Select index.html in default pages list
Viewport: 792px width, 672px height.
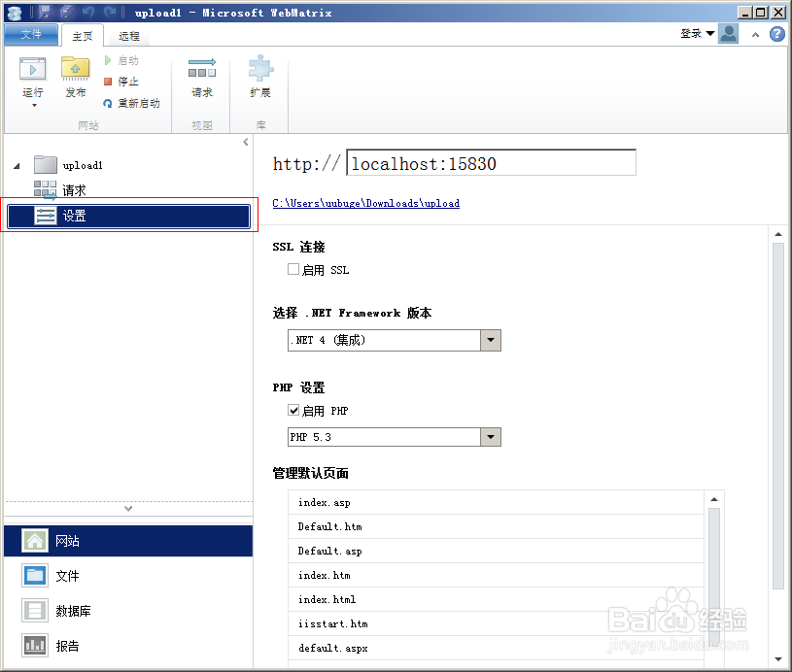pyautogui.click(x=496, y=599)
